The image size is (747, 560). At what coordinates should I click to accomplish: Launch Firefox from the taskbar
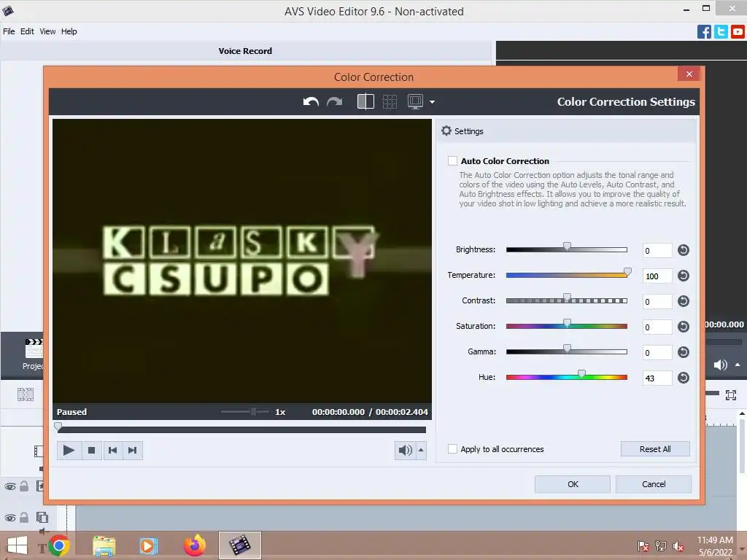point(195,545)
